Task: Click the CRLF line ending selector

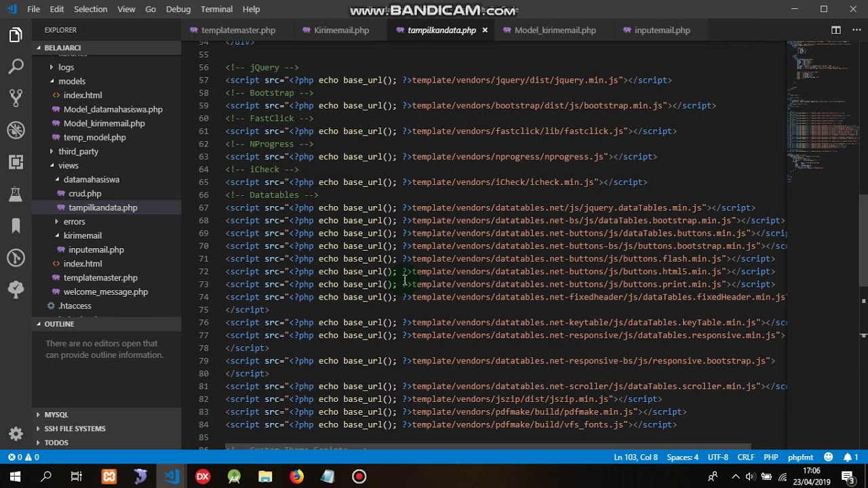Action: (746, 457)
